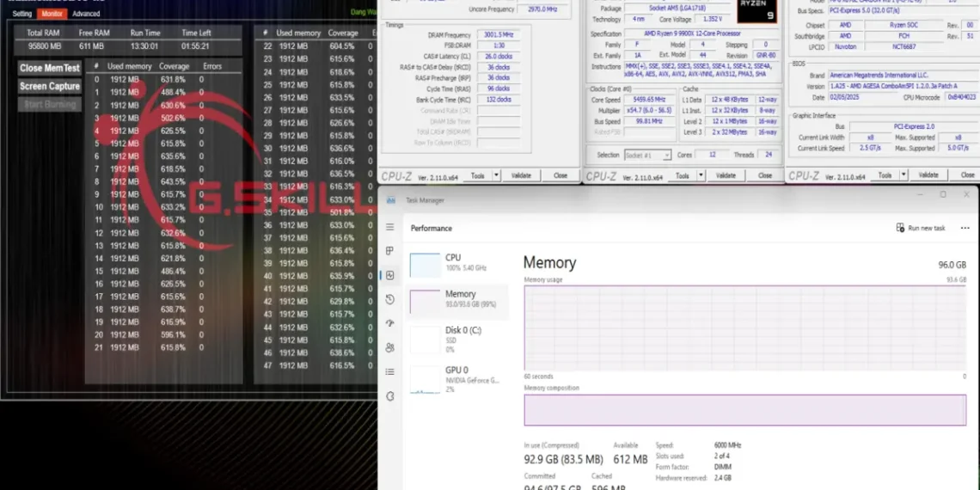Click the American Megatrends BIOS brand field
This screenshot has width=980, height=490.
pos(903,75)
